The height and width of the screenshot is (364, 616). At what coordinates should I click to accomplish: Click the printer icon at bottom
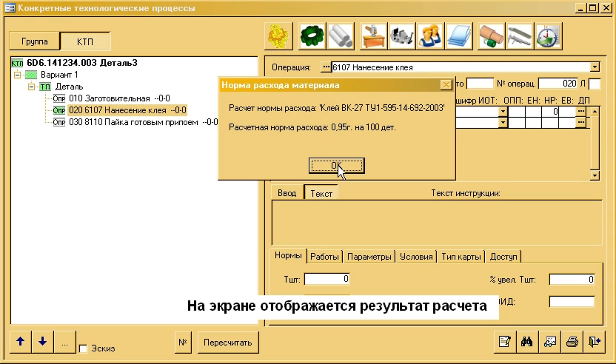coord(572,342)
